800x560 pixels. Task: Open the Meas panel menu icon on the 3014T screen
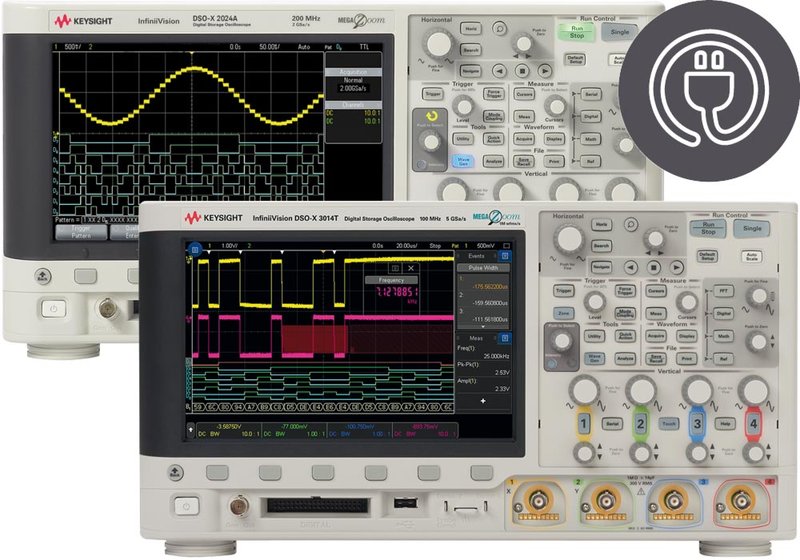(505, 338)
